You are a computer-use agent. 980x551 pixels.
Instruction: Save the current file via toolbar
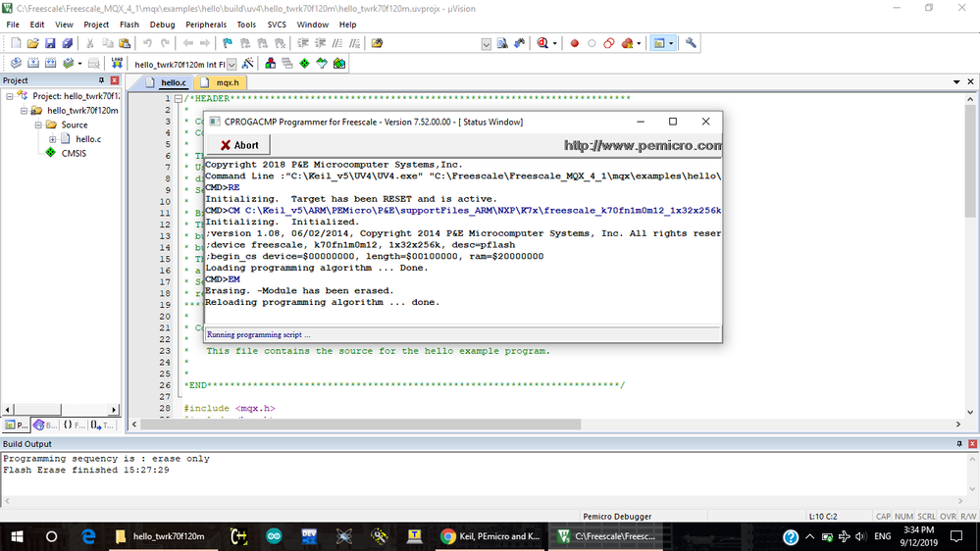50,43
